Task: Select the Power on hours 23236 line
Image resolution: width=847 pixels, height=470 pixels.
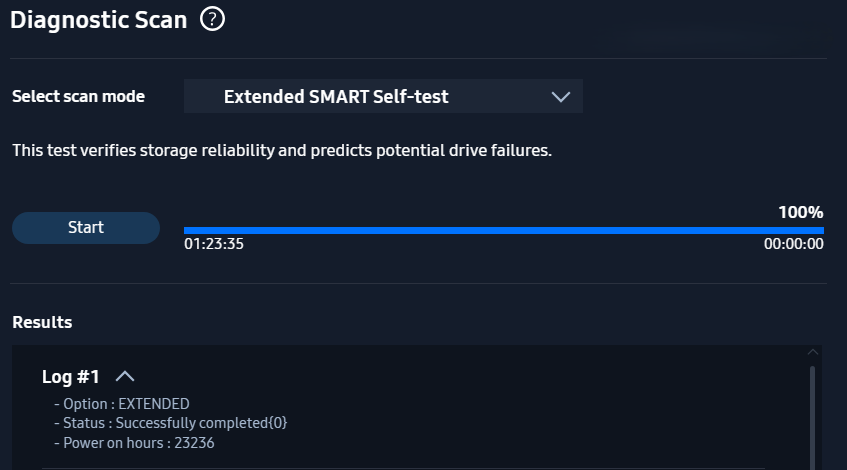Action: click(135, 443)
